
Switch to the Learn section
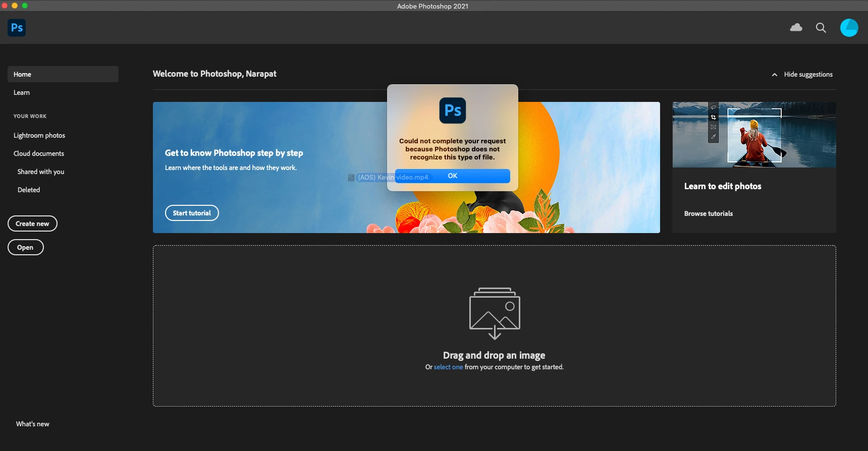tap(22, 92)
